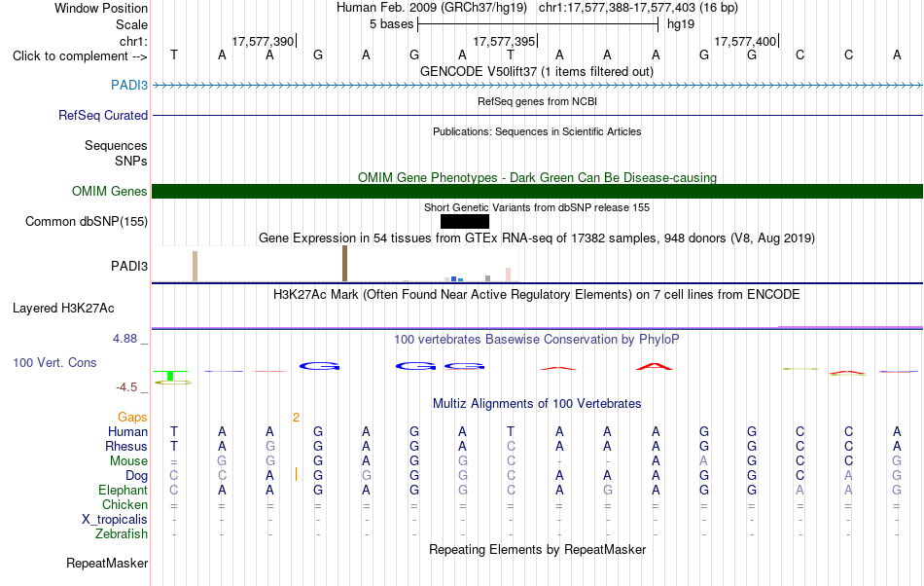Screen dimensions: 924x586
Task: Click the black dbSNP variant block
Action: tap(464, 221)
